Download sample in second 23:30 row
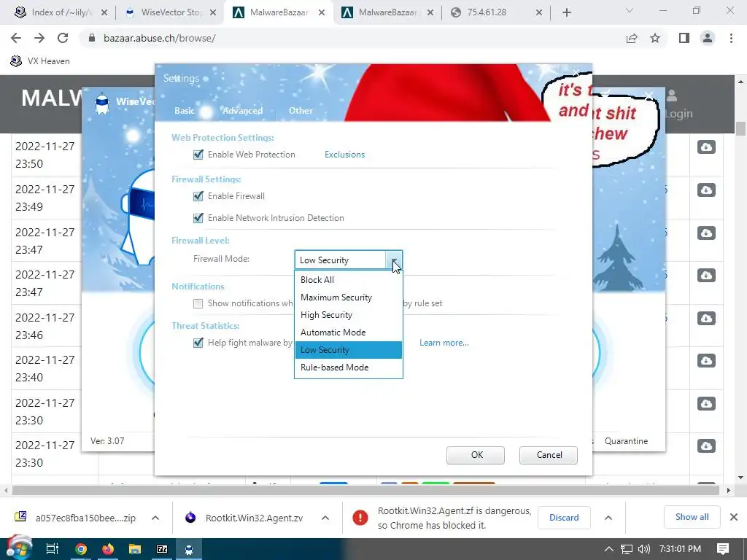747x560 pixels. [x=706, y=446]
